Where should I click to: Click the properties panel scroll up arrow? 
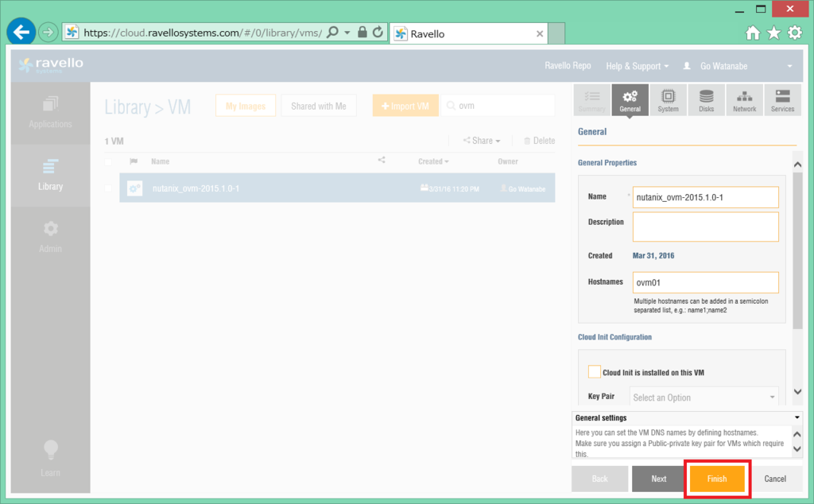798,165
